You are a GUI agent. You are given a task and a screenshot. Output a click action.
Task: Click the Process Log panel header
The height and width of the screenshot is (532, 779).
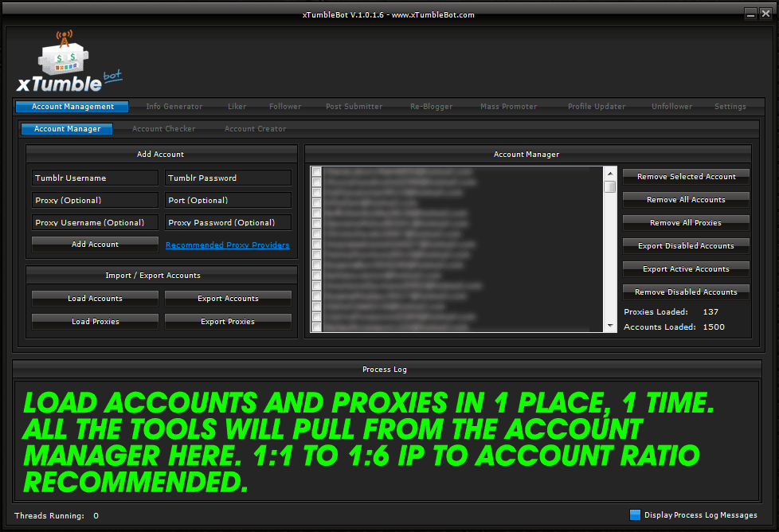[x=386, y=369]
